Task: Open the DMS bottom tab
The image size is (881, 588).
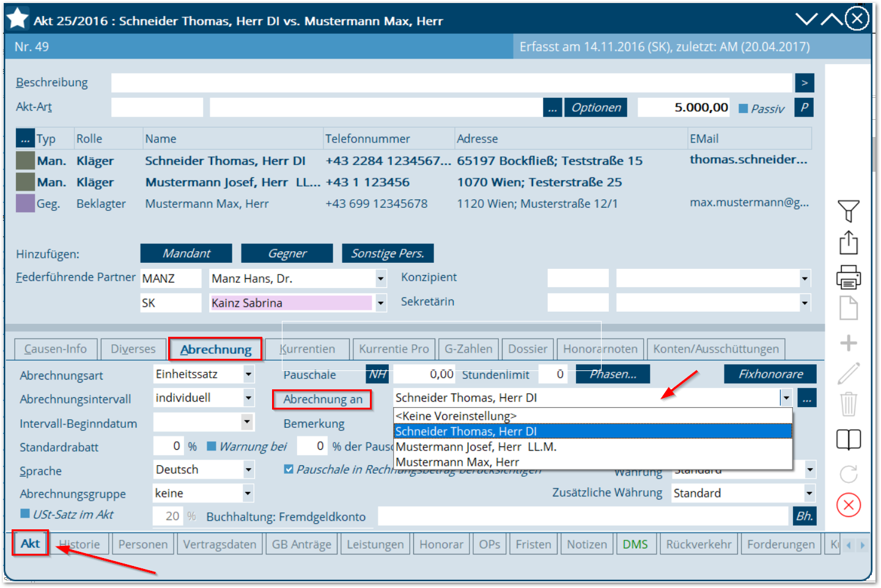Action: click(635, 544)
